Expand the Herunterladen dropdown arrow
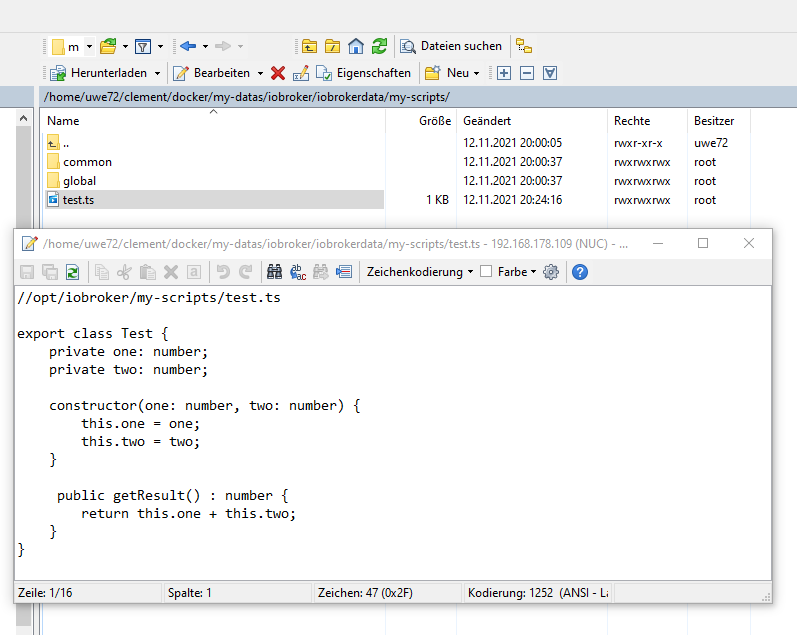The image size is (797, 635). click(157, 73)
